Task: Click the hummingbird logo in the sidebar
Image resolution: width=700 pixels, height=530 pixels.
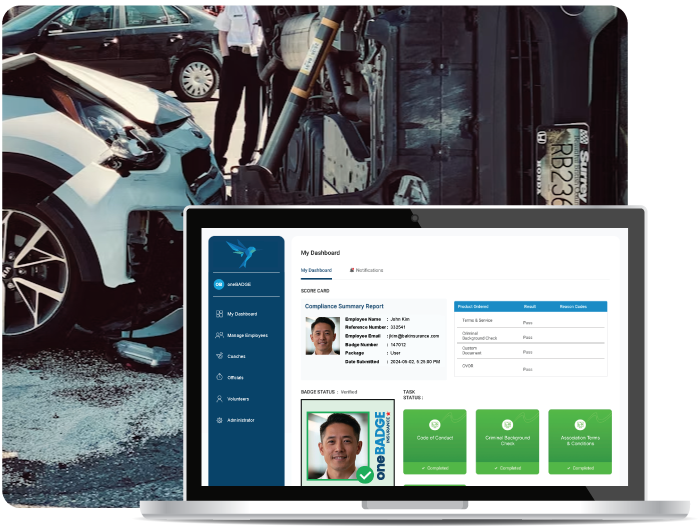Action: [242, 254]
